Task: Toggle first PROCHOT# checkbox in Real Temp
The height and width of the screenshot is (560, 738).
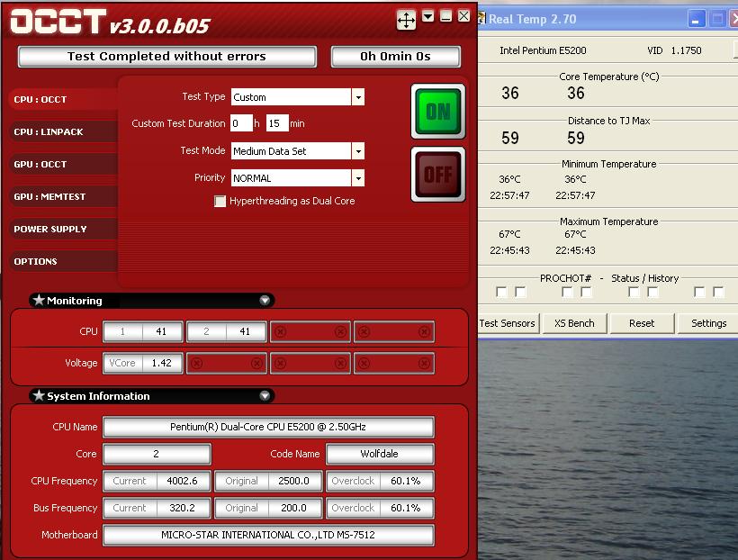Action: coord(501,292)
